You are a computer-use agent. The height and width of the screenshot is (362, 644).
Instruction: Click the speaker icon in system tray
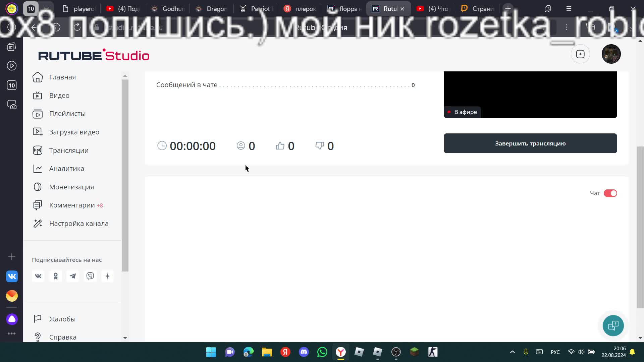pyautogui.click(x=581, y=352)
